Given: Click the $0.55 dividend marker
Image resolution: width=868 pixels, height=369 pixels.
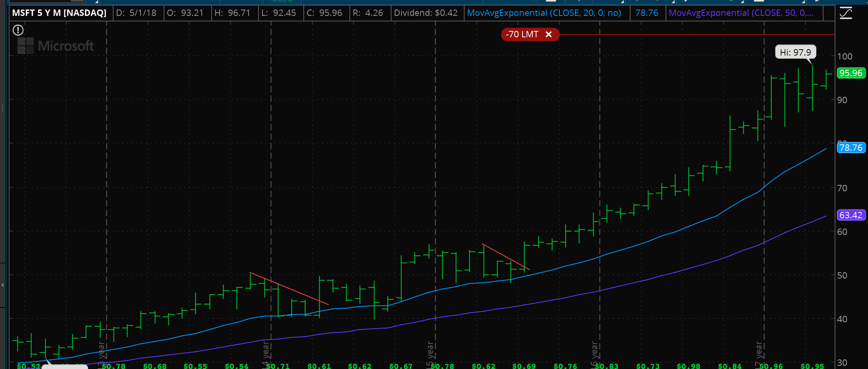Looking at the screenshot, I should click(195, 365).
